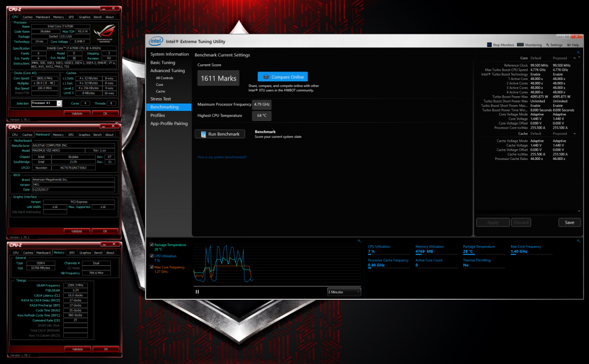The width and height of the screenshot is (589, 364).
Task: Click OK in the bottom CPU-Z window
Action: [106, 349]
